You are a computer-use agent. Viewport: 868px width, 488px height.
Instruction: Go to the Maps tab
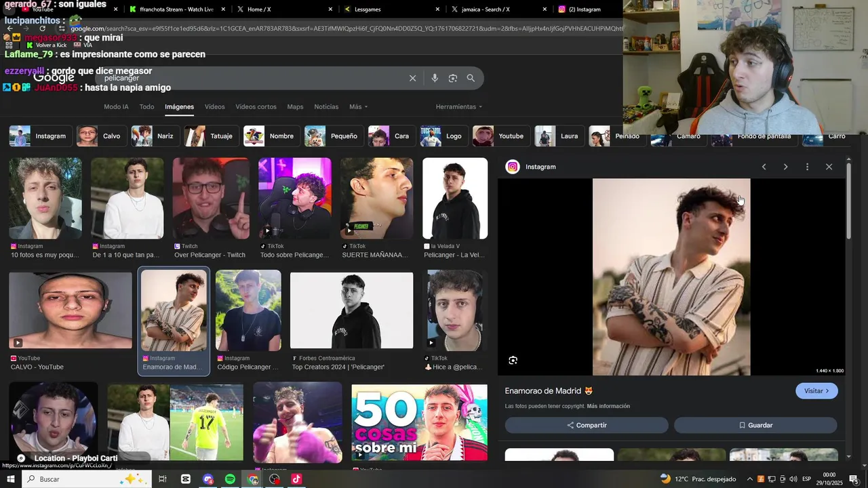[x=295, y=107]
